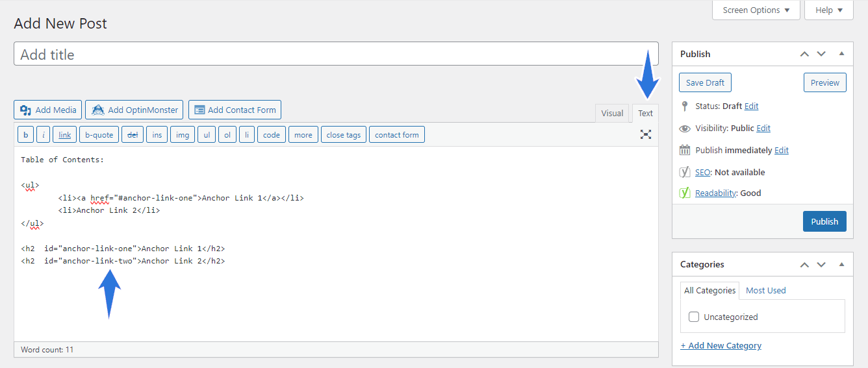Screen dimensions: 868x368
Task: Insert a link with the link quicktag
Action: pyautogui.click(x=64, y=135)
